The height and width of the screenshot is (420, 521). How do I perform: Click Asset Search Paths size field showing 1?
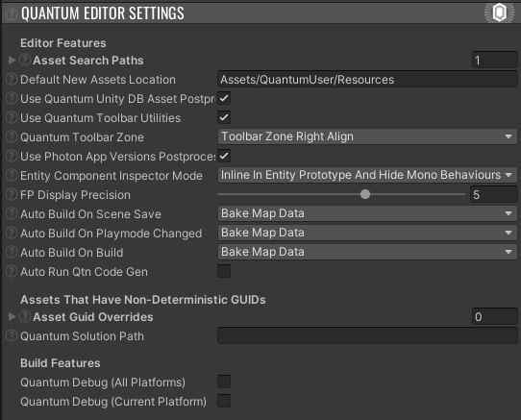[x=495, y=61]
